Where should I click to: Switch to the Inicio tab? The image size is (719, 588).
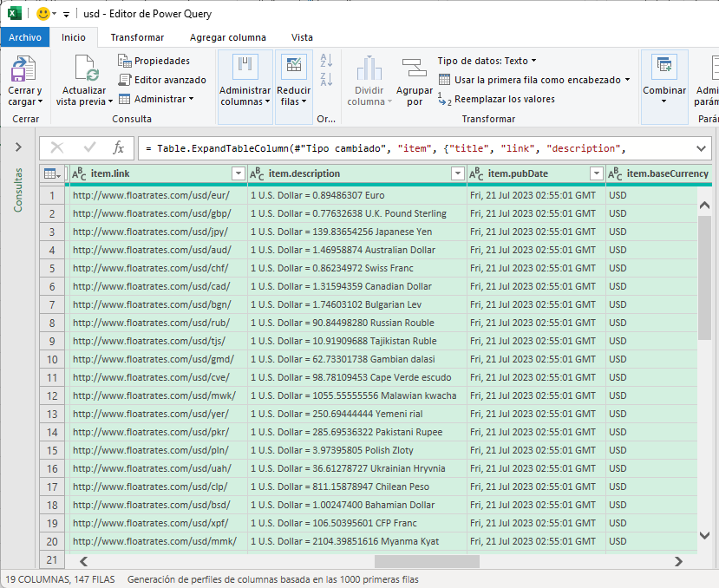click(x=74, y=37)
